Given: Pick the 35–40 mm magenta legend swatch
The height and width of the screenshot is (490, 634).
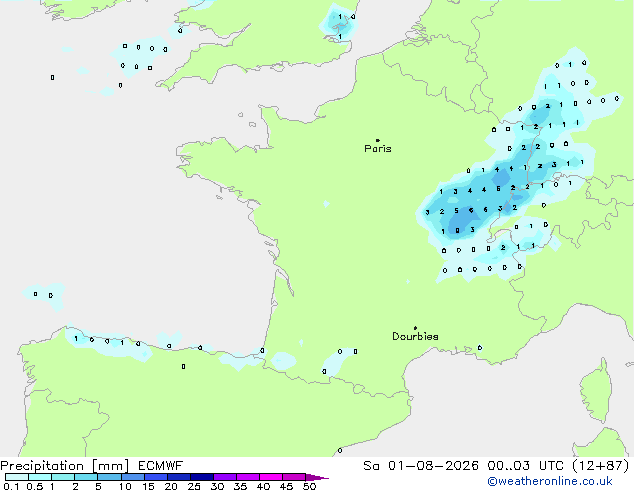Looking at the screenshot, I should pos(247,477).
